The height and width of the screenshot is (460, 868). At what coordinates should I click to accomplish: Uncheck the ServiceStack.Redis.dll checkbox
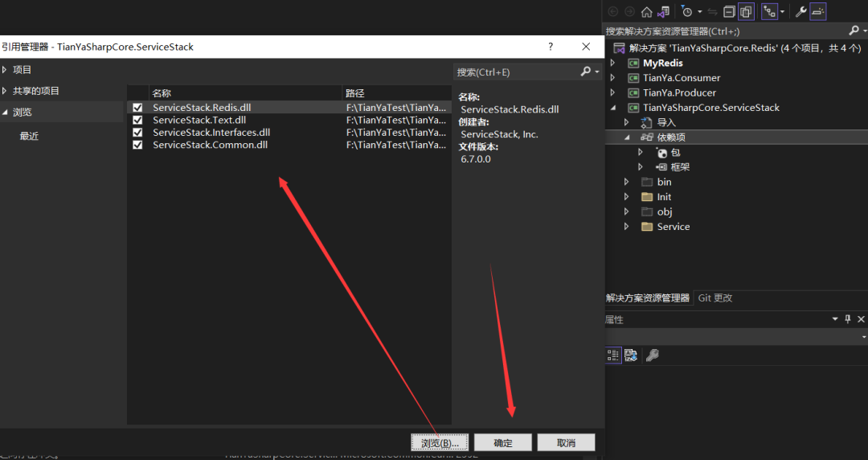coord(138,108)
